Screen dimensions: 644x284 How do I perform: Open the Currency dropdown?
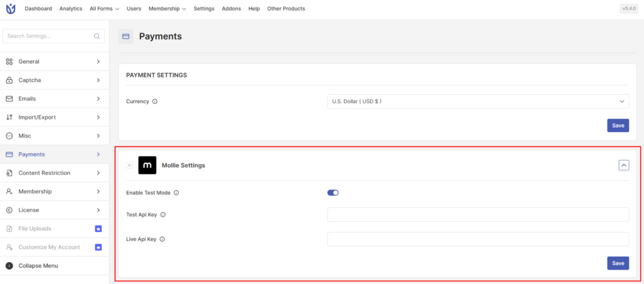click(478, 101)
